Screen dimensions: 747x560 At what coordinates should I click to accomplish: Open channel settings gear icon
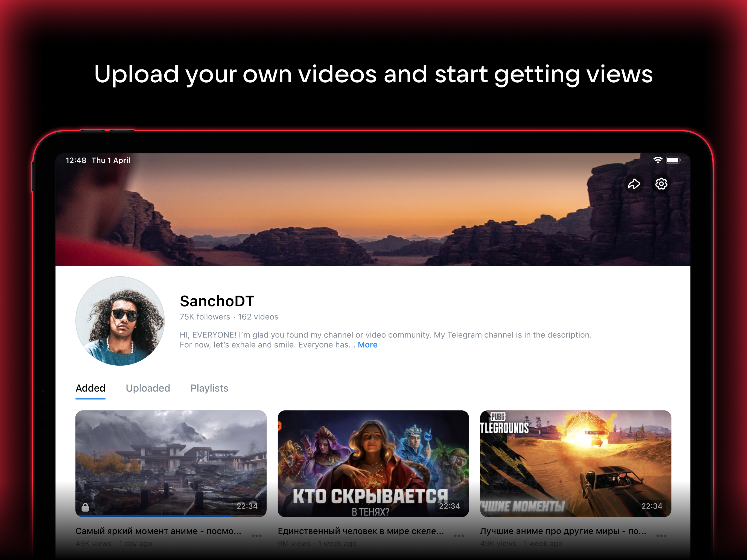(661, 184)
